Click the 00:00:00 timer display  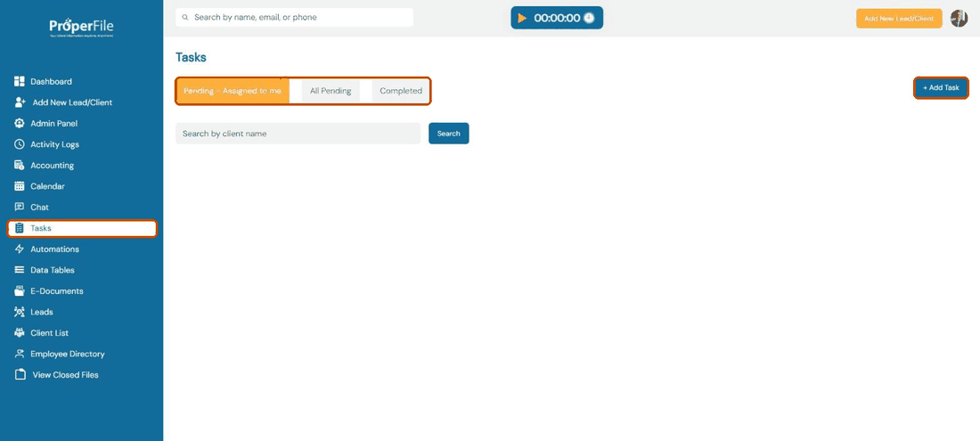(557, 18)
